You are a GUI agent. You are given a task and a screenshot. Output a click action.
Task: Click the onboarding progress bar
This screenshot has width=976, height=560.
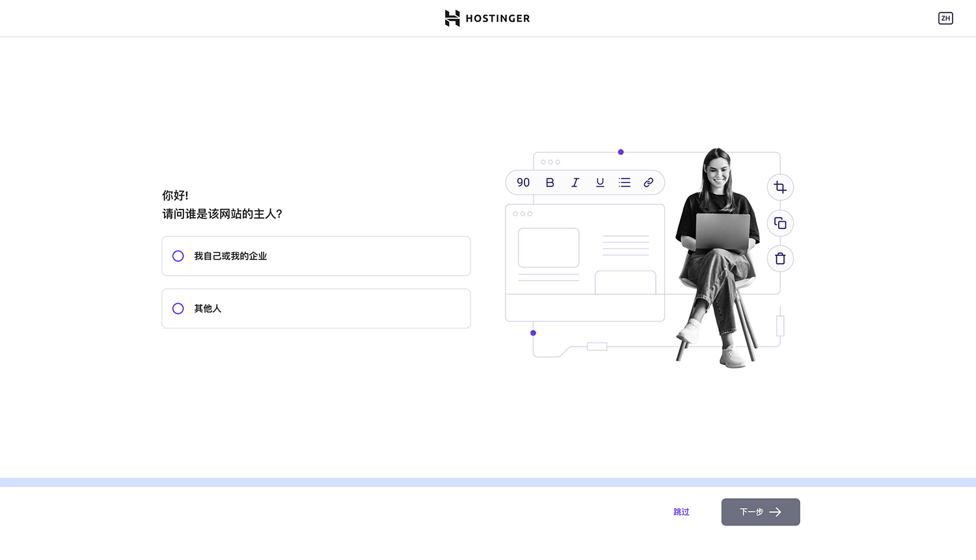(488, 483)
